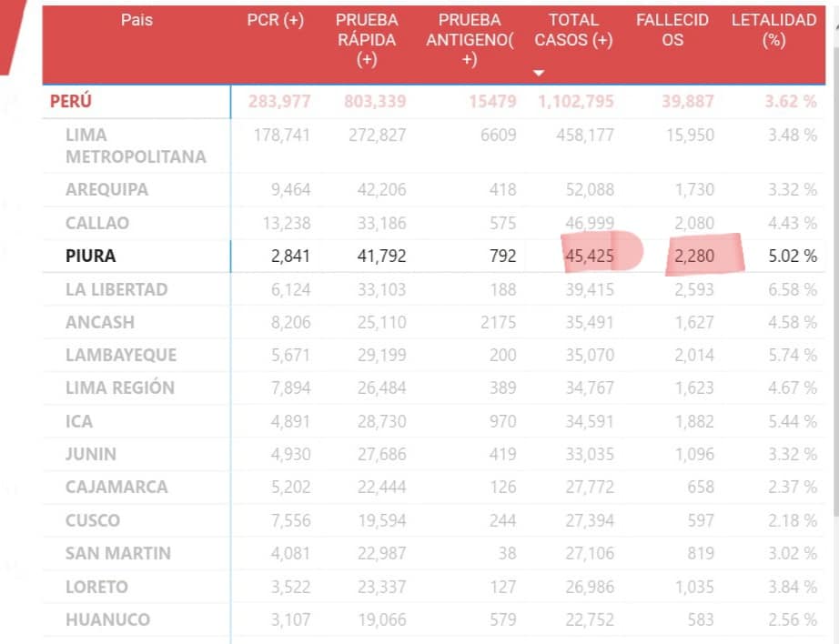Sort by the PRUEBA RÁPIDA (+) header

coord(367,40)
